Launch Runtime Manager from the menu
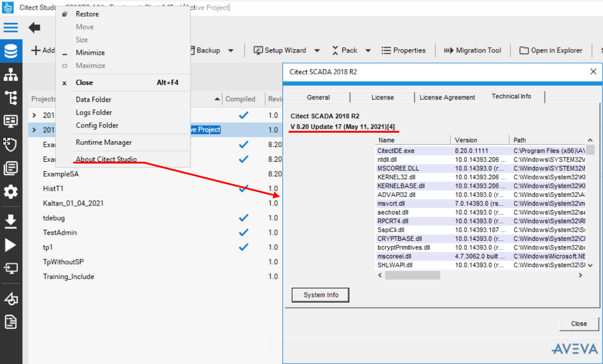 click(x=123, y=143)
